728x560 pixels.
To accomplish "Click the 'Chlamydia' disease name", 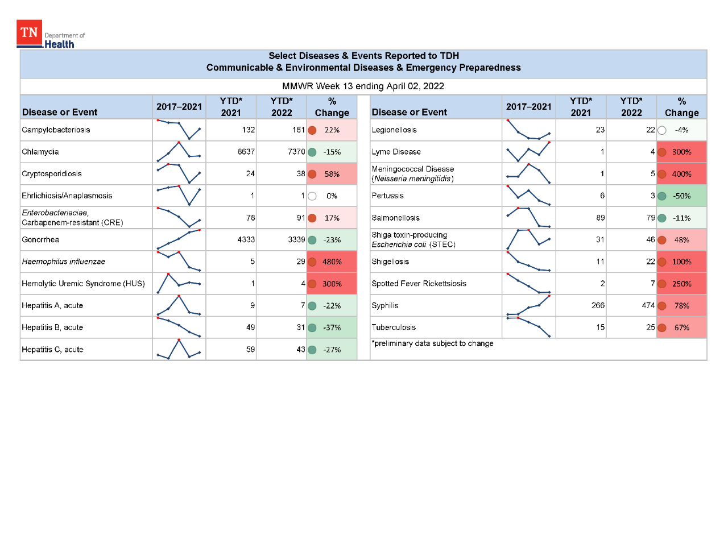I will [40, 152].
